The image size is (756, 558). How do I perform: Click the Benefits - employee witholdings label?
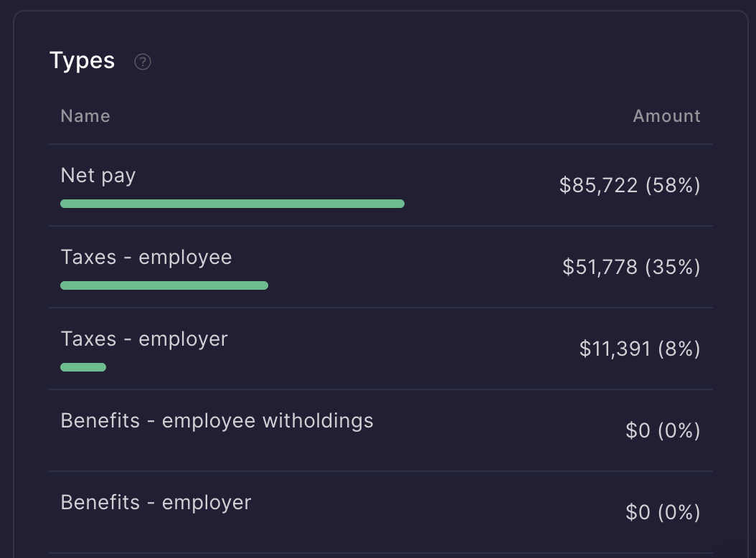click(217, 421)
